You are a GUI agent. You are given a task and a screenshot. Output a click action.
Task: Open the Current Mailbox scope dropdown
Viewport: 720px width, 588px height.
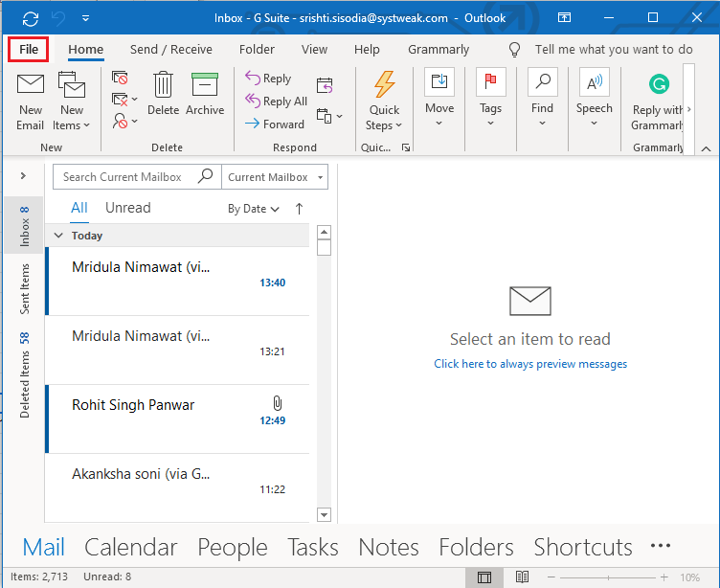pyautogui.click(x=275, y=177)
